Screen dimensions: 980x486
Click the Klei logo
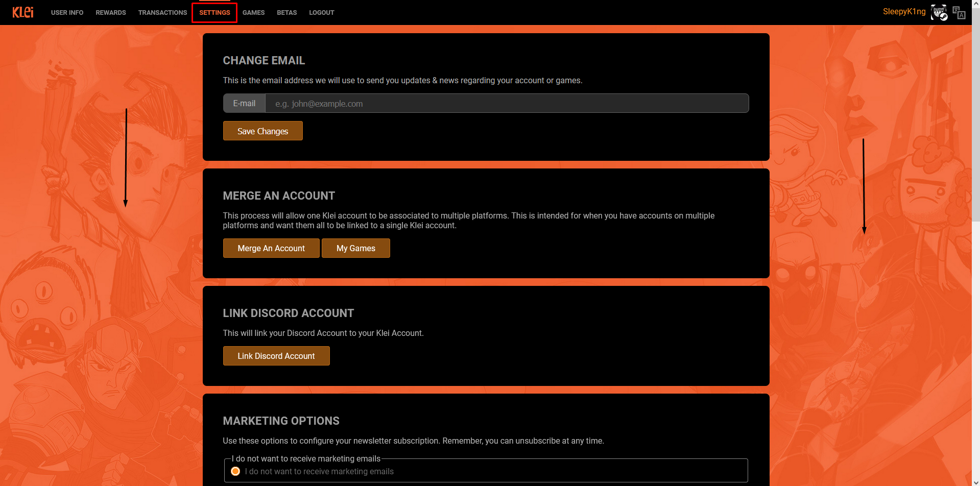pyautogui.click(x=23, y=12)
